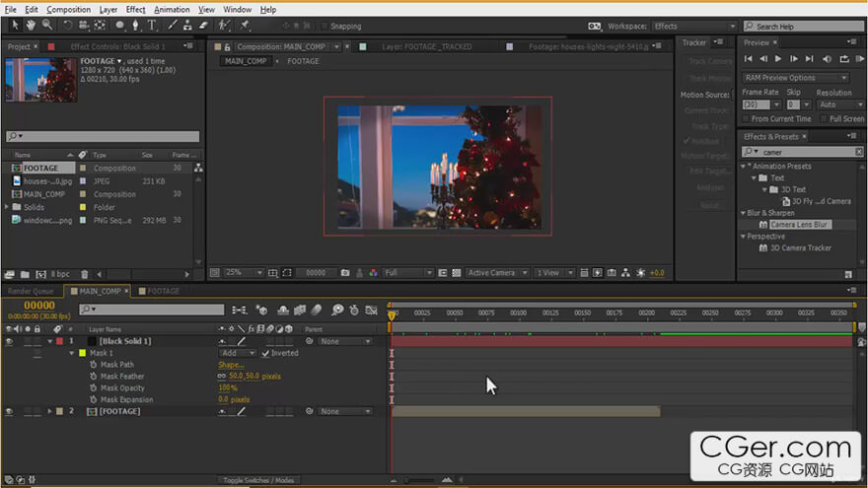Click the Mask Path Shape... link

click(231, 365)
